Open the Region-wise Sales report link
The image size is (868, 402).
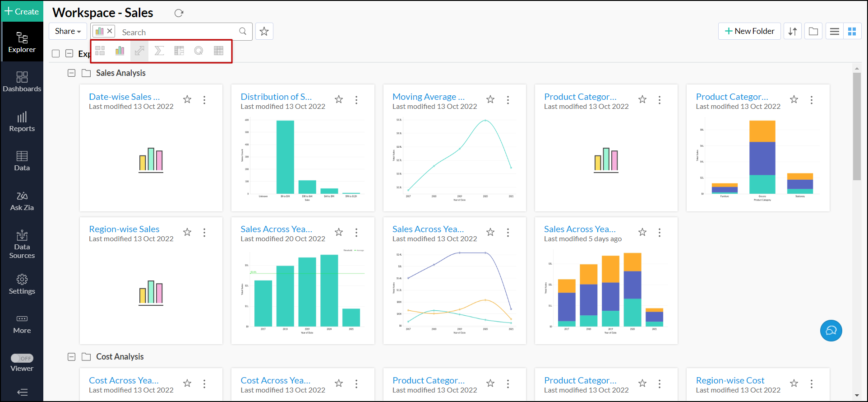(124, 229)
